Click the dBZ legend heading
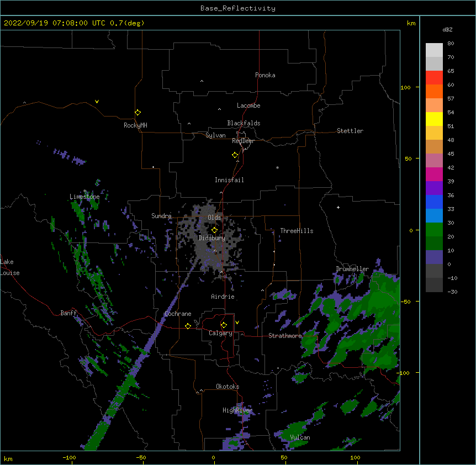This screenshot has height=465, width=476. click(x=447, y=29)
